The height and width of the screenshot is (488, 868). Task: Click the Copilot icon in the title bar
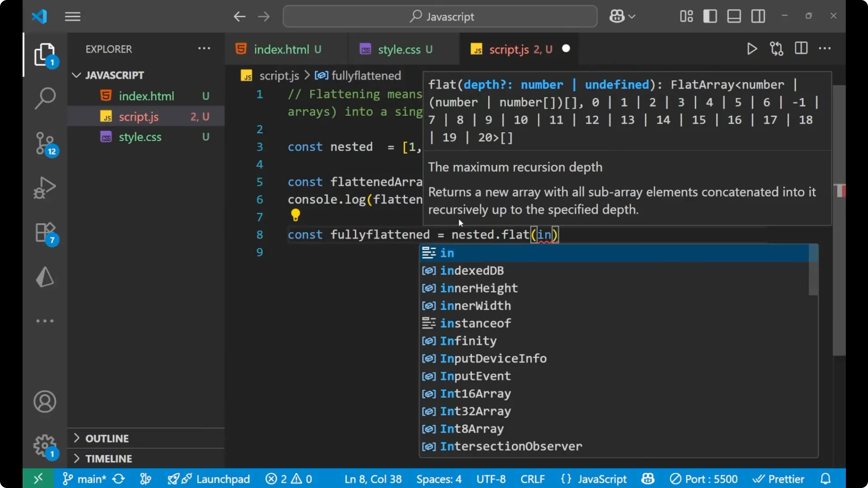pos(618,16)
